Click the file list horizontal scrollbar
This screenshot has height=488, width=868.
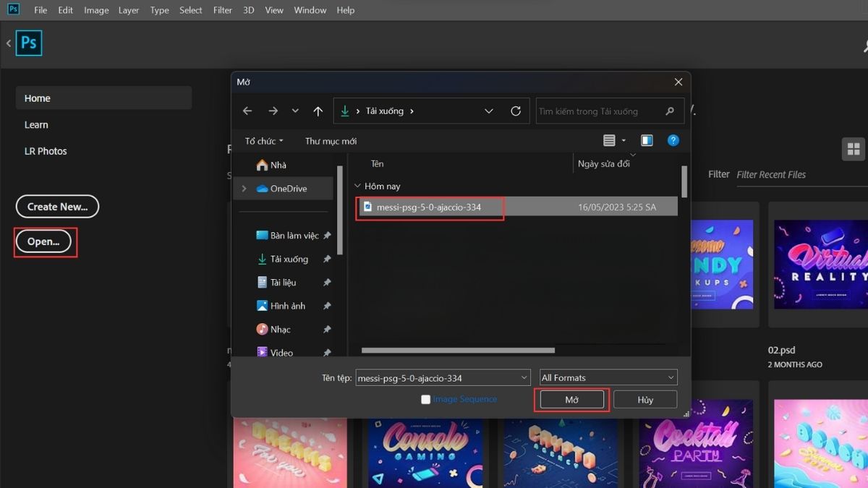pos(458,351)
